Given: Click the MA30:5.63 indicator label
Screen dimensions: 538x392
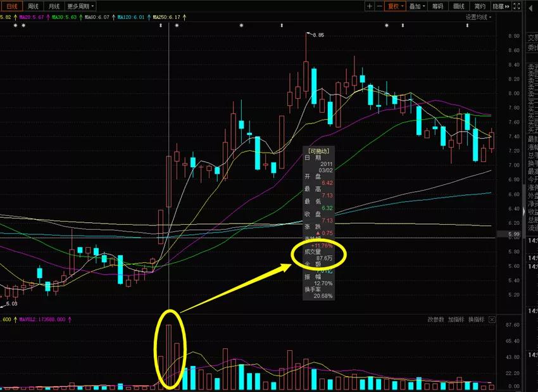Looking at the screenshot, I should click(x=64, y=17).
